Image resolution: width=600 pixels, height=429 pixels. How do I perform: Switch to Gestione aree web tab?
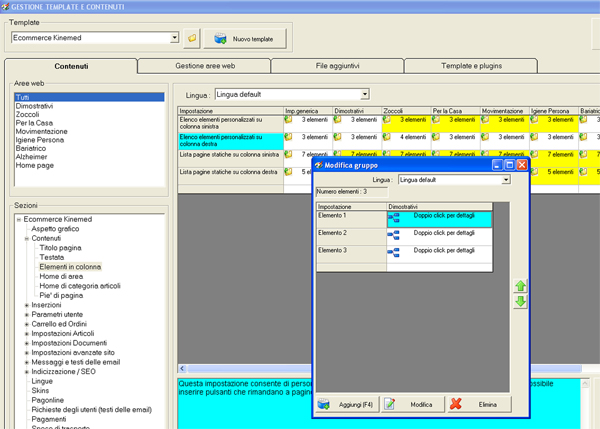tap(205, 66)
